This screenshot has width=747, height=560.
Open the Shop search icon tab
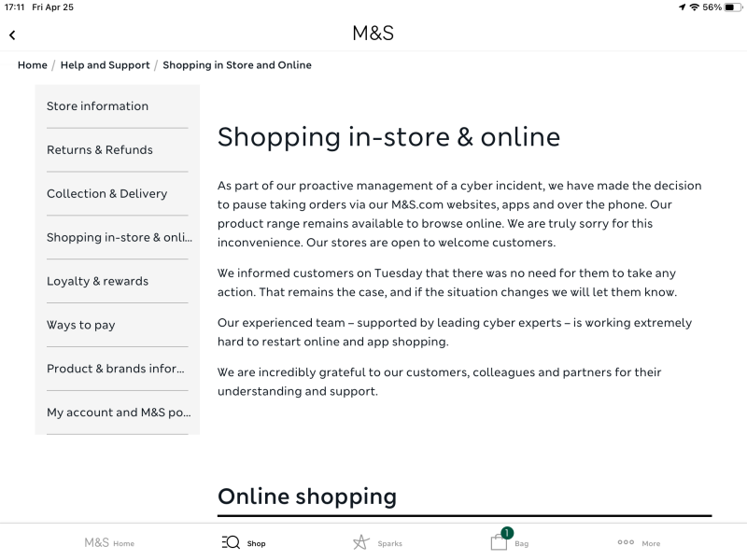[231, 542]
